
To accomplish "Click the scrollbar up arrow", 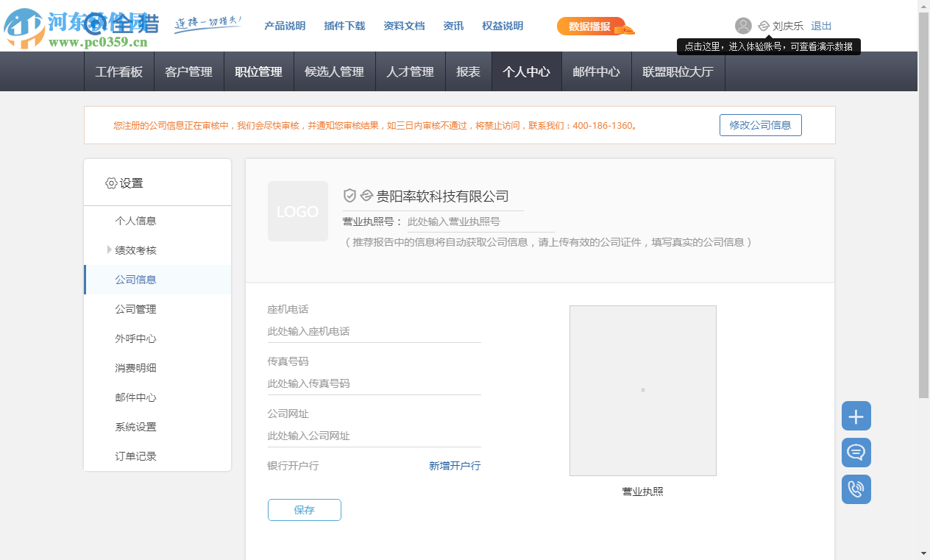I will coord(924,6).
